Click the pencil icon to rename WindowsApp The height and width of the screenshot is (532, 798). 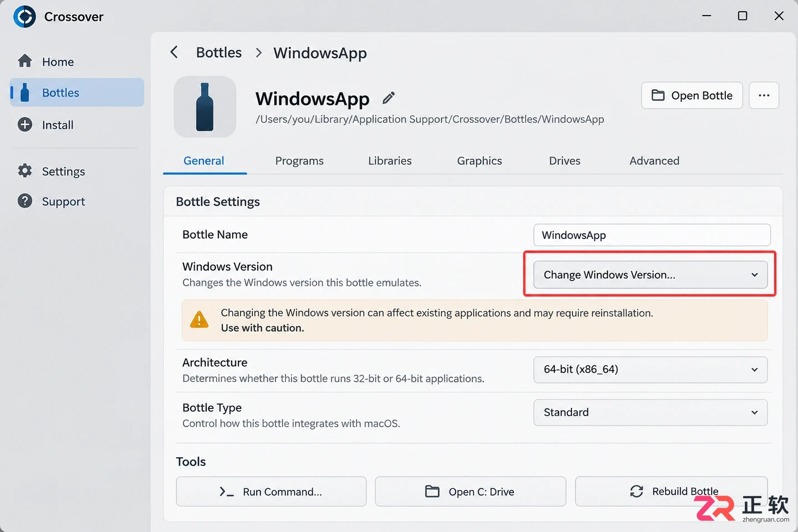(389, 98)
